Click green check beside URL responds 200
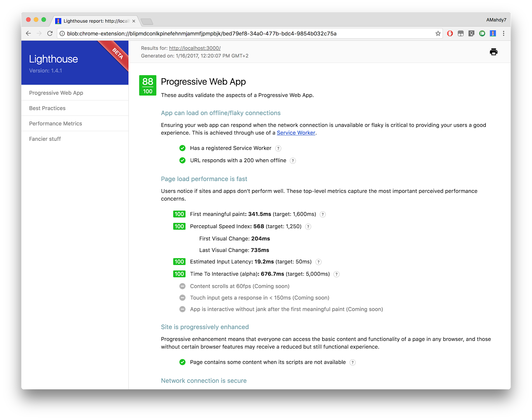 tap(182, 160)
